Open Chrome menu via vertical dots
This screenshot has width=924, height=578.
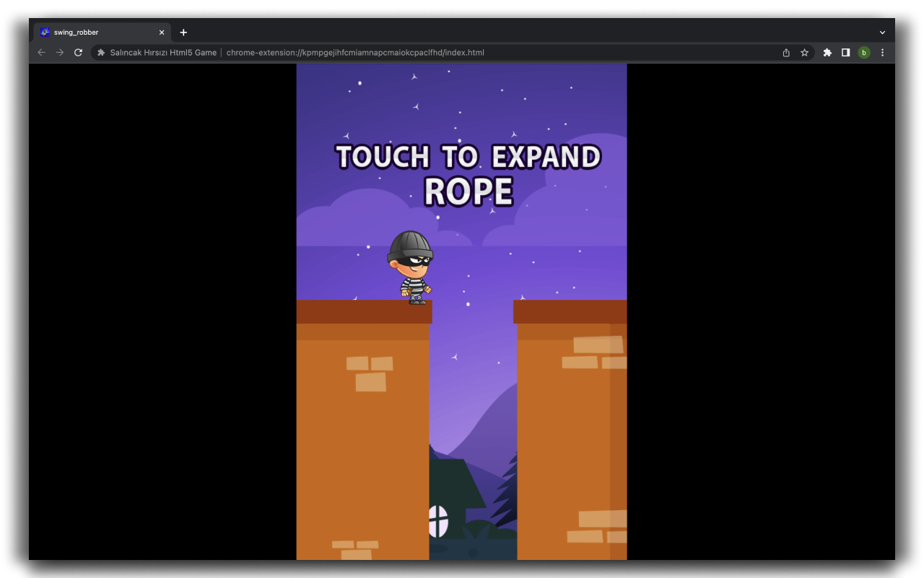882,52
